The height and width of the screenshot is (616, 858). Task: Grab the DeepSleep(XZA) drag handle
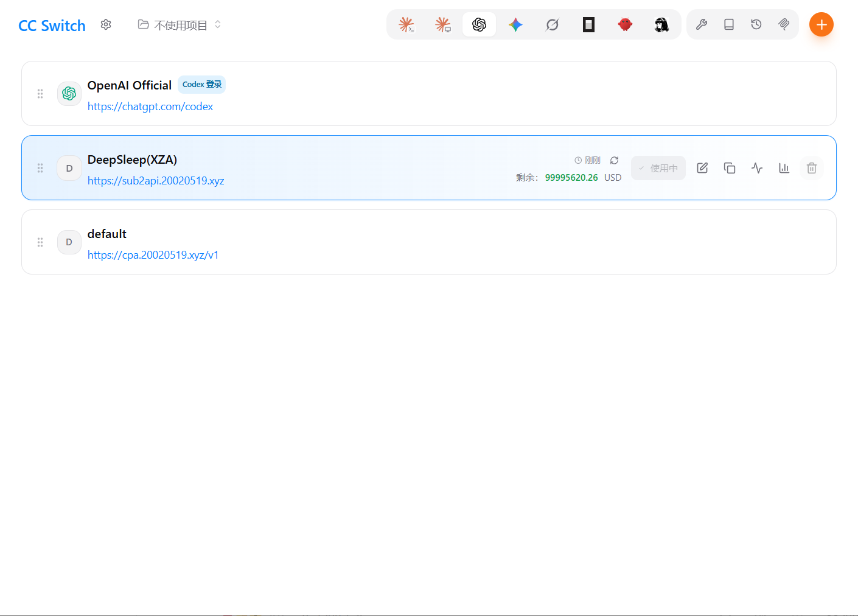coord(40,168)
